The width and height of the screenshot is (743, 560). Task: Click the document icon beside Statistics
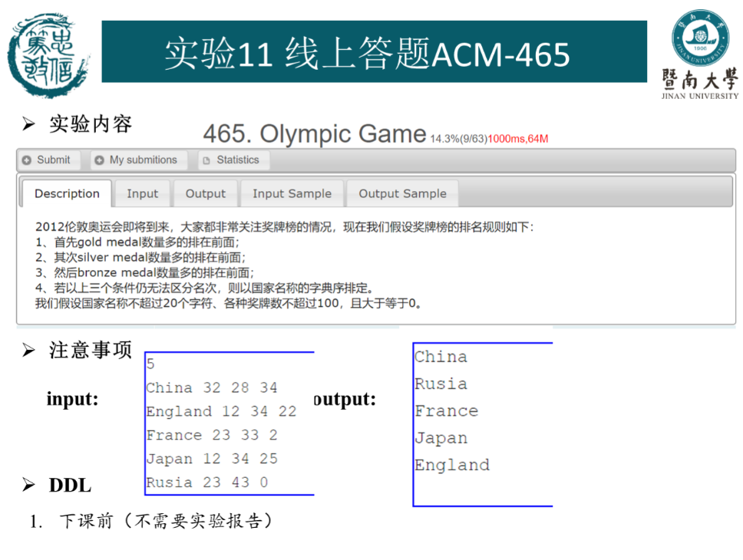pos(206,160)
